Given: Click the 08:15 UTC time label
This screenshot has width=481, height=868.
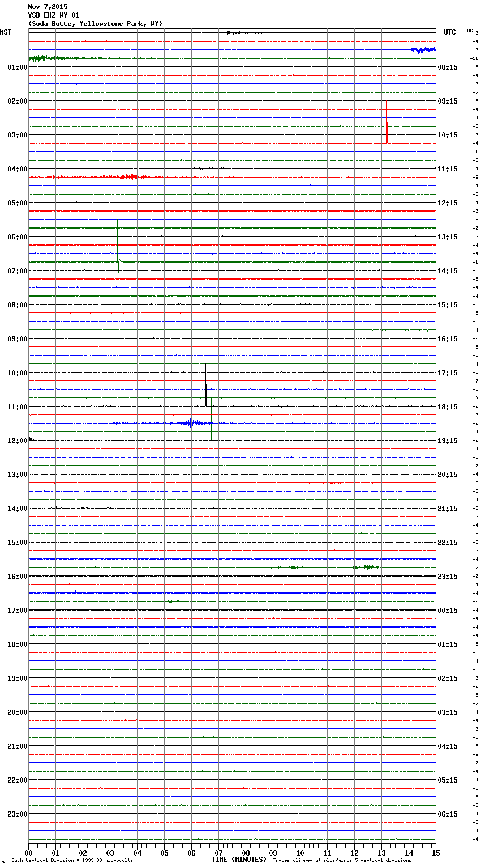Looking at the screenshot, I should pos(448,67).
